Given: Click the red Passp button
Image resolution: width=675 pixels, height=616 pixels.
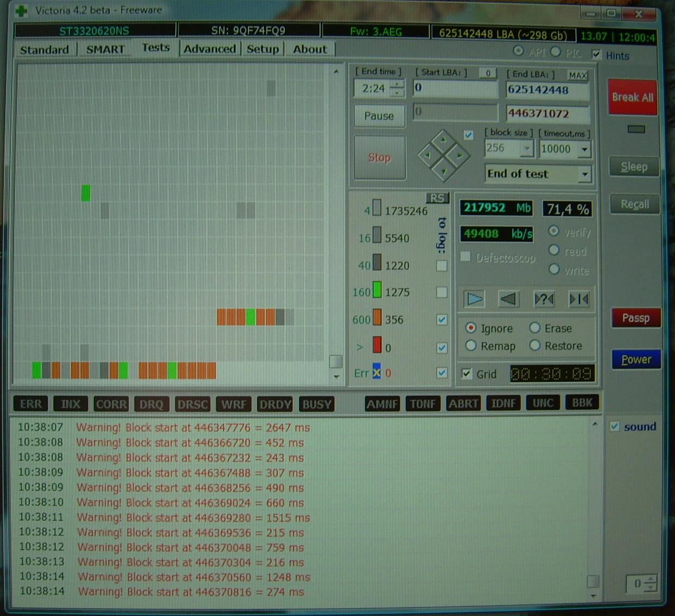Looking at the screenshot, I should pyautogui.click(x=636, y=318).
